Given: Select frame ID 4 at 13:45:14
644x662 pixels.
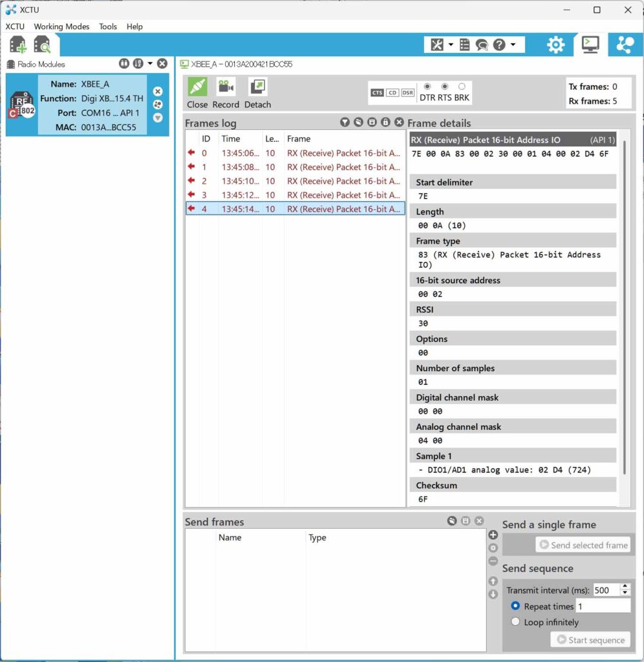Looking at the screenshot, I should click(x=295, y=209).
